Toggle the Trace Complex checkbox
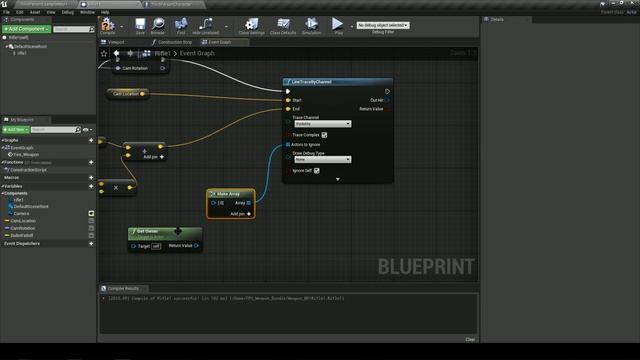 [324, 135]
